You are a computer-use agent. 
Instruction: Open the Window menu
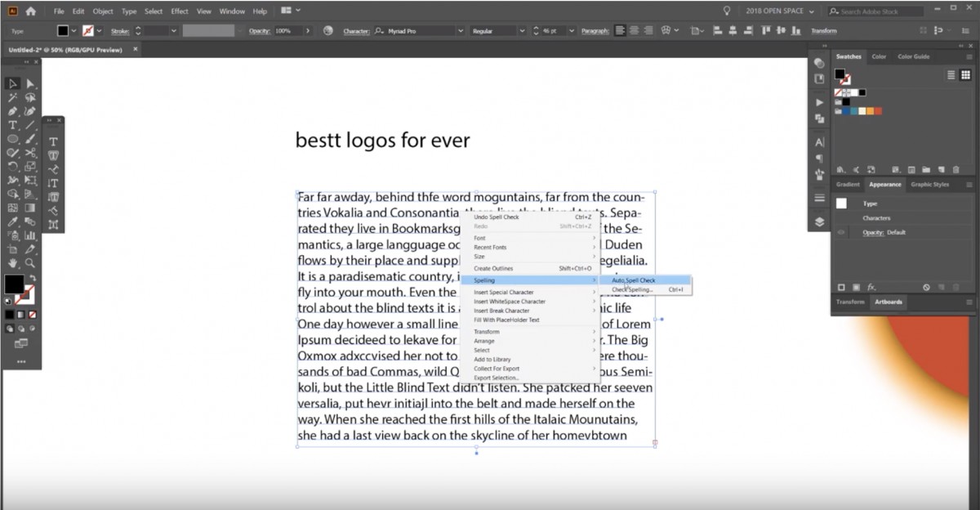pyautogui.click(x=232, y=11)
